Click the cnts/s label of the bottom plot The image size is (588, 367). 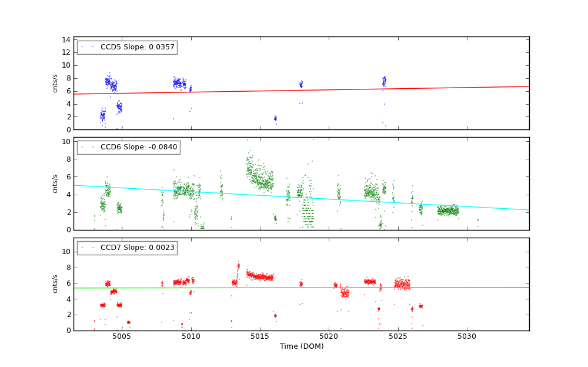coord(56,284)
